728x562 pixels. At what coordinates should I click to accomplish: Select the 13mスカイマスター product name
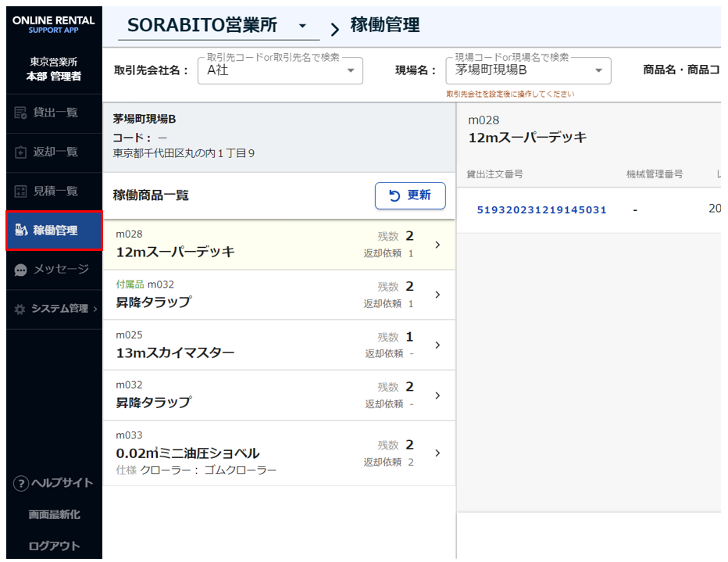pos(175,353)
